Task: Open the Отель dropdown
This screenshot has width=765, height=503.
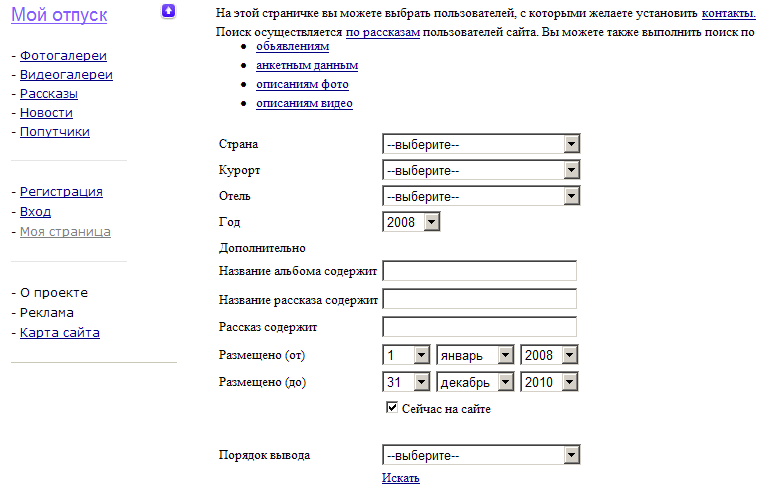Action: click(x=481, y=196)
